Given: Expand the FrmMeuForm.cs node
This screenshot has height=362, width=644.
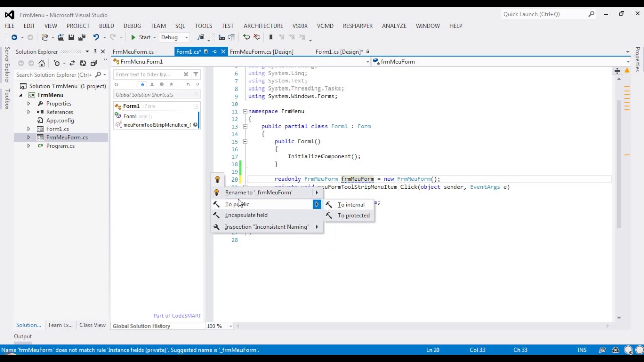Looking at the screenshot, I should [x=28, y=138].
